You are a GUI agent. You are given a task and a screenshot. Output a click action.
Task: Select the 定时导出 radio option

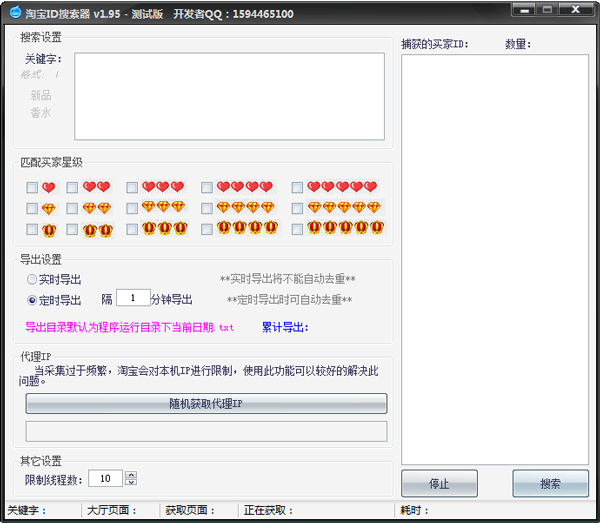tap(32, 300)
